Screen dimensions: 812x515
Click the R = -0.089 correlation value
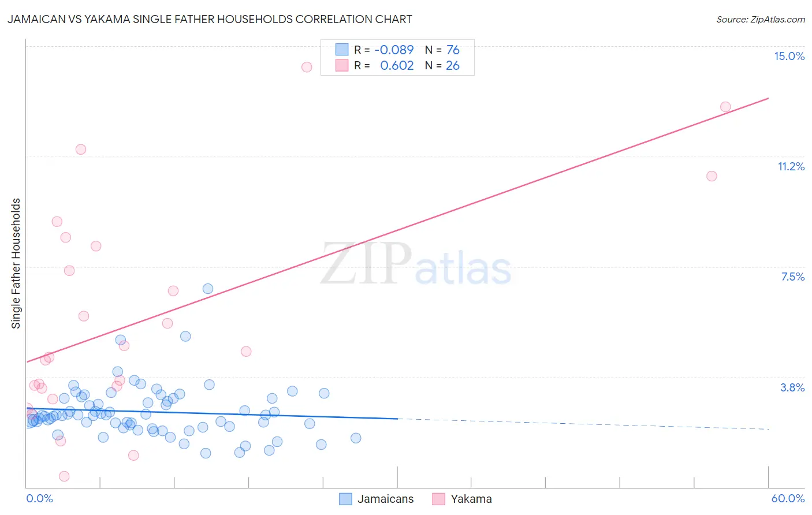pos(384,50)
